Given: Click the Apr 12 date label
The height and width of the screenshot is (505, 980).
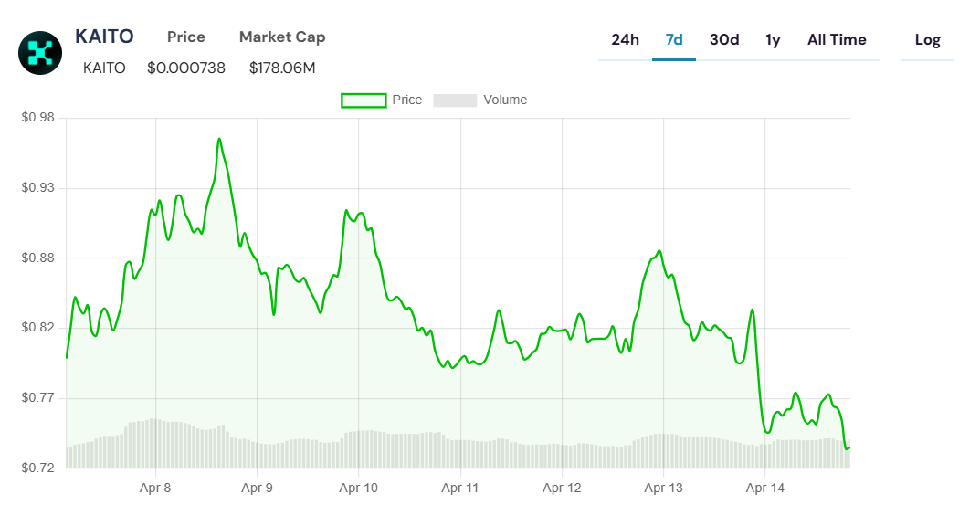Looking at the screenshot, I should 562,489.
